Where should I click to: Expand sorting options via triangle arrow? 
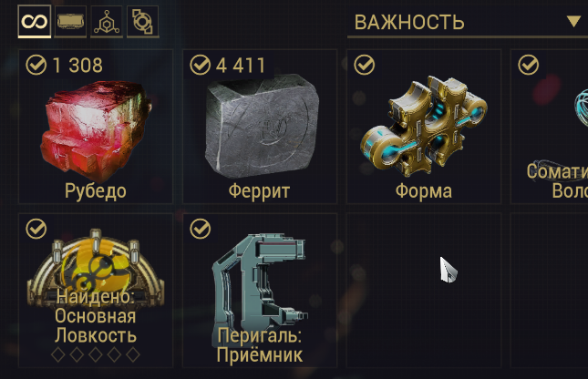point(573,21)
